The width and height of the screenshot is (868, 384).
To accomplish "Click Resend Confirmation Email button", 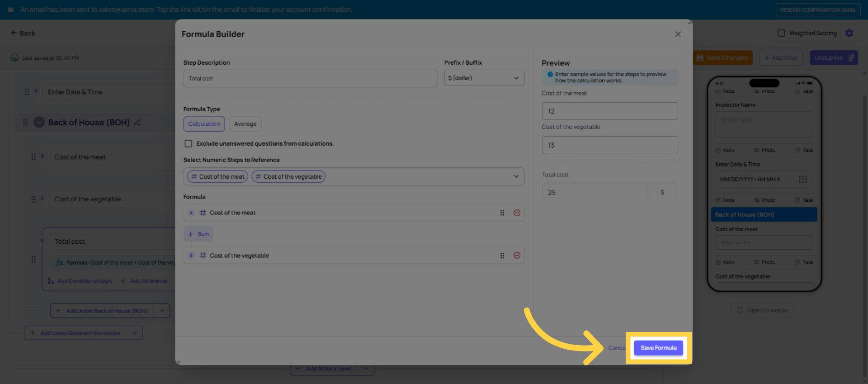I will (817, 10).
